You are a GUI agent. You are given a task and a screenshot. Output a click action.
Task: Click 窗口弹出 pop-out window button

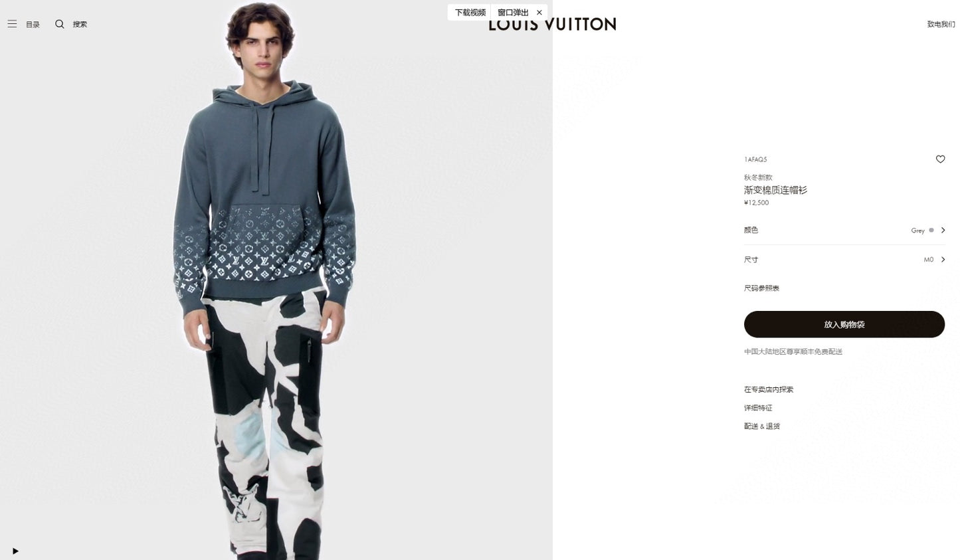point(513,13)
